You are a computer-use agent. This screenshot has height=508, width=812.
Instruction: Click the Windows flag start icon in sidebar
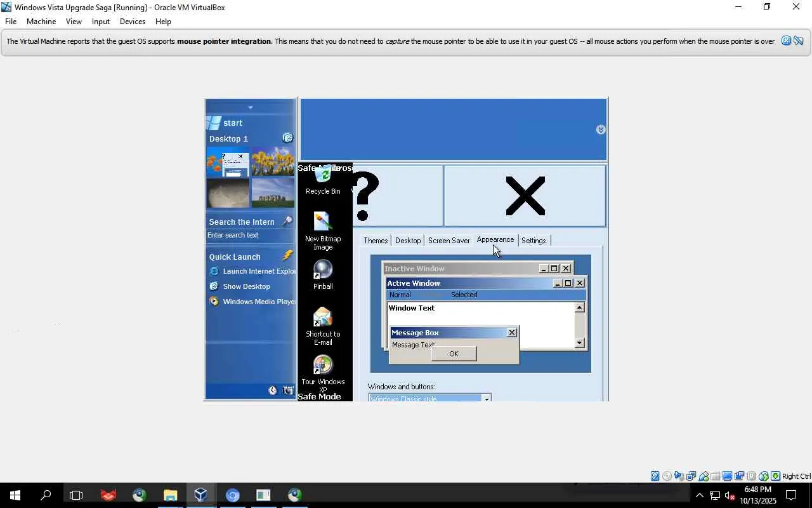[214, 123]
